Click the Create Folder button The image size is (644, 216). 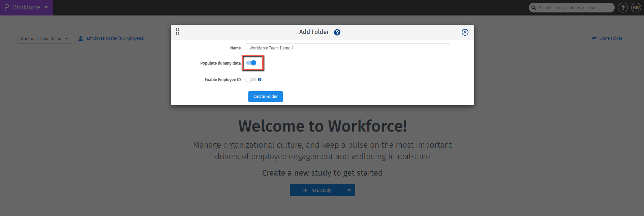pos(266,97)
